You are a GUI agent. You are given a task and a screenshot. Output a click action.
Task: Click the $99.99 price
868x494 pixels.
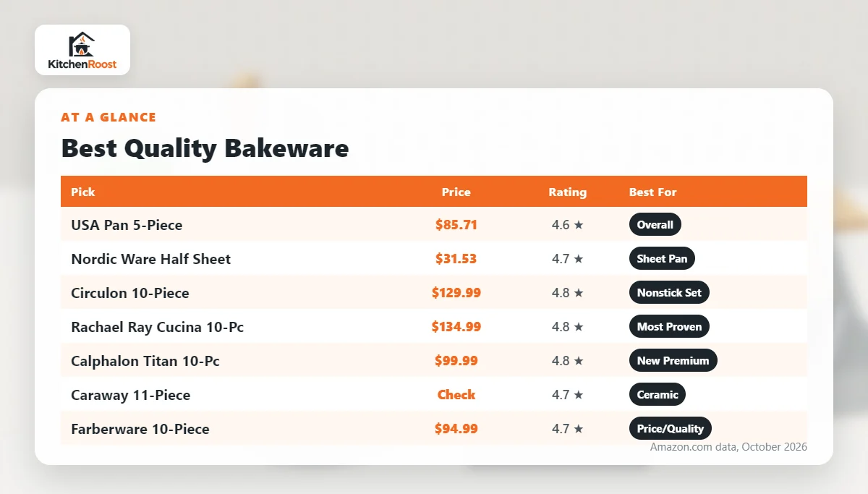point(456,361)
